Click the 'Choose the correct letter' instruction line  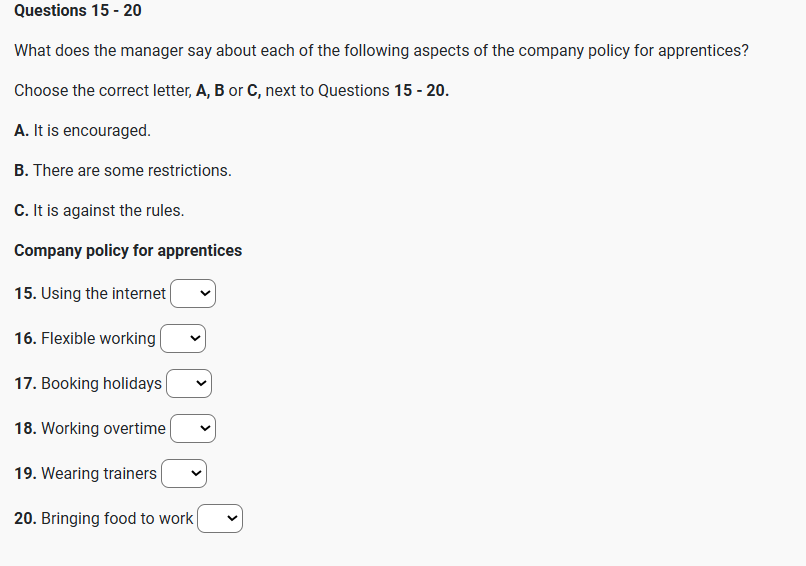(231, 90)
